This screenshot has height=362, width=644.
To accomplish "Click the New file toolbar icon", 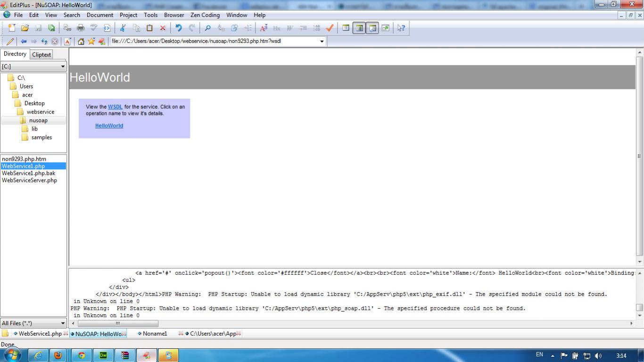I will [12, 28].
